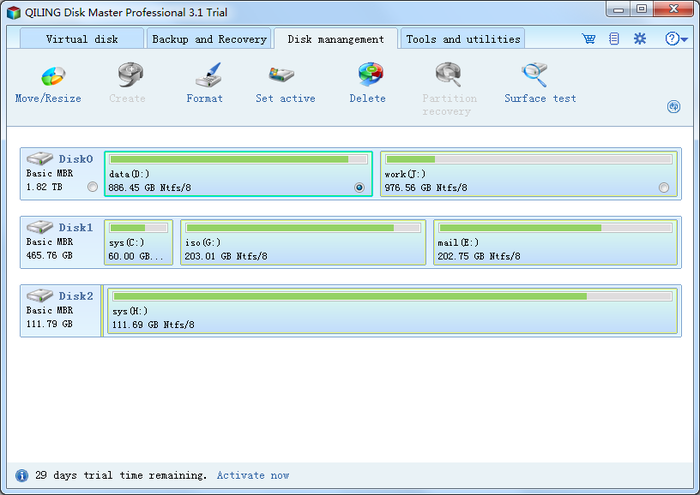Click the Delete label
This screenshot has height=495, width=700.
coord(367,98)
